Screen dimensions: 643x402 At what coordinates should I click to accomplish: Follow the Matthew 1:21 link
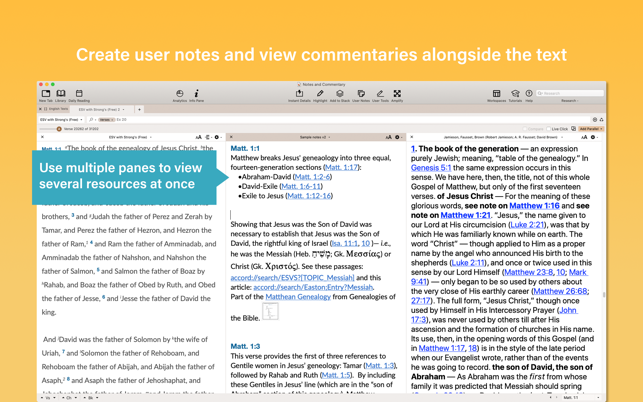click(465, 215)
